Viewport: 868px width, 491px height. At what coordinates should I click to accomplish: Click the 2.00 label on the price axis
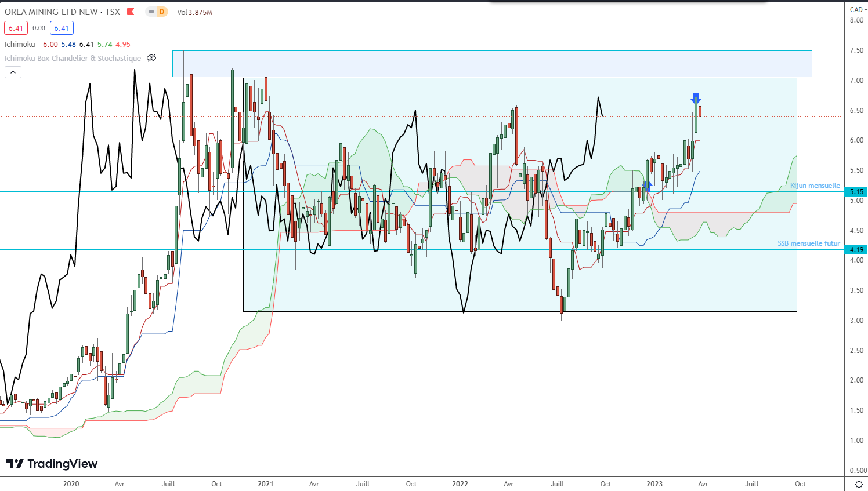coord(856,380)
